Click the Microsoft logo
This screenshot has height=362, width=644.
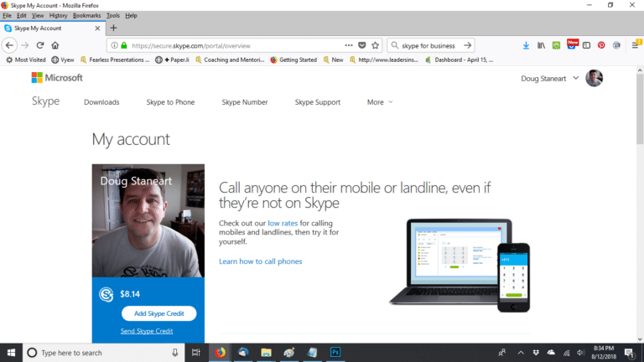coord(57,78)
